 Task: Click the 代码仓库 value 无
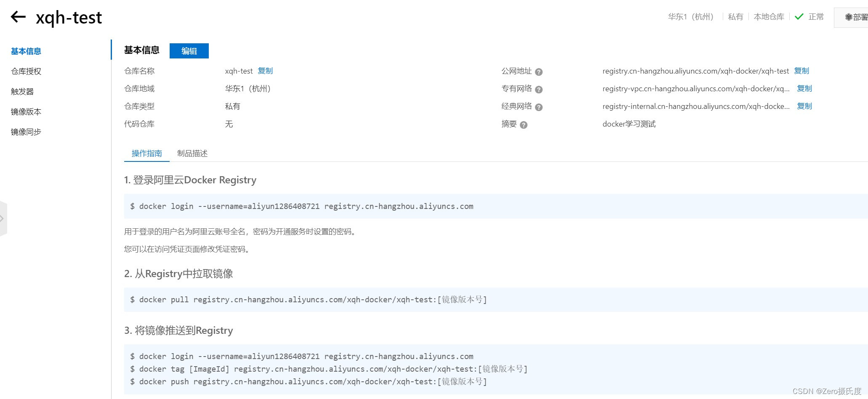[229, 124]
